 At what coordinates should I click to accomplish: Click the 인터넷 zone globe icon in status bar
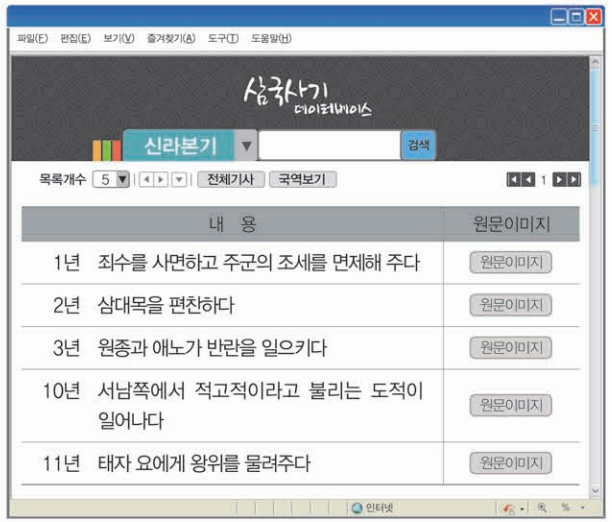coord(357,508)
